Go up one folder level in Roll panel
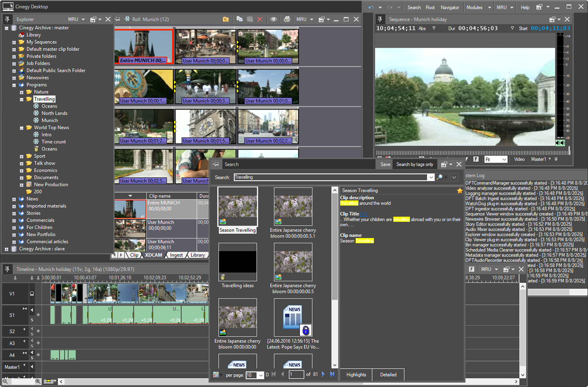 pyautogui.click(x=226, y=19)
